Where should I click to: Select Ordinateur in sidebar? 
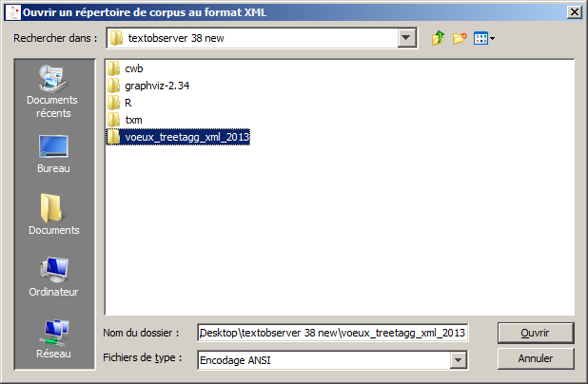53,277
